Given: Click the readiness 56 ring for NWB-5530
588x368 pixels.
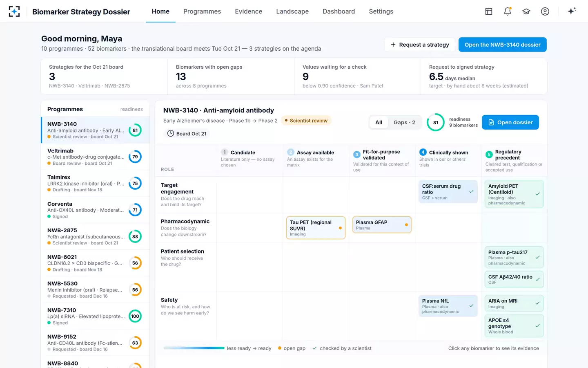Looking at the screenshot, I should [135, 290].
